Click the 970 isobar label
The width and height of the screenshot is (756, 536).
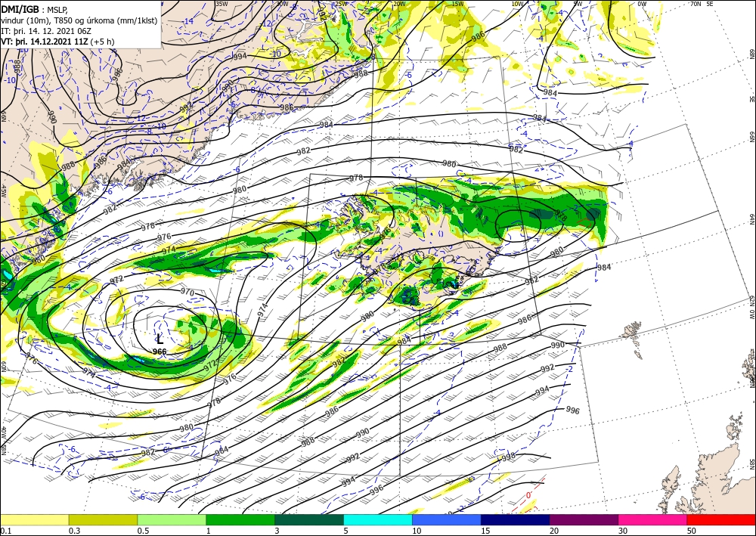tap(187, 293)
